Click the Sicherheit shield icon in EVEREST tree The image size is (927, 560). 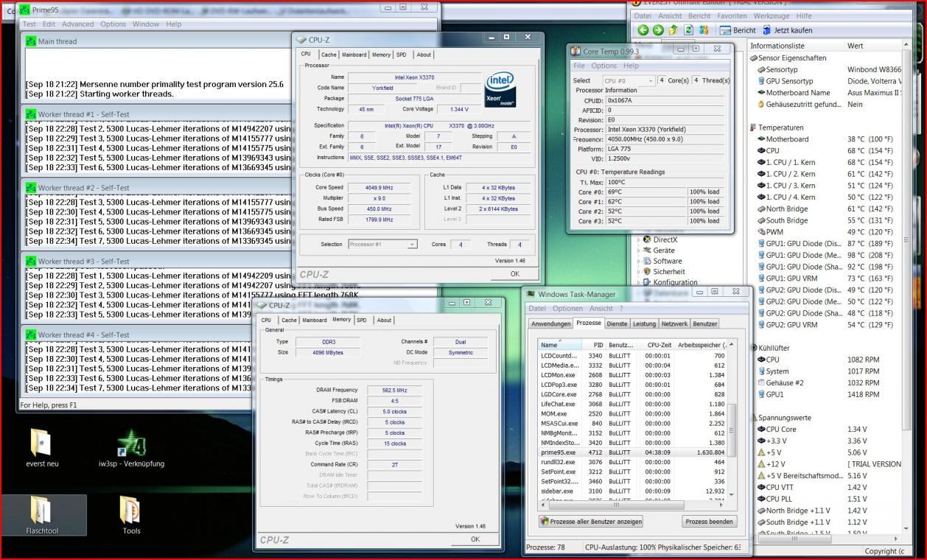pyautogui.click(x=647, y=271)
